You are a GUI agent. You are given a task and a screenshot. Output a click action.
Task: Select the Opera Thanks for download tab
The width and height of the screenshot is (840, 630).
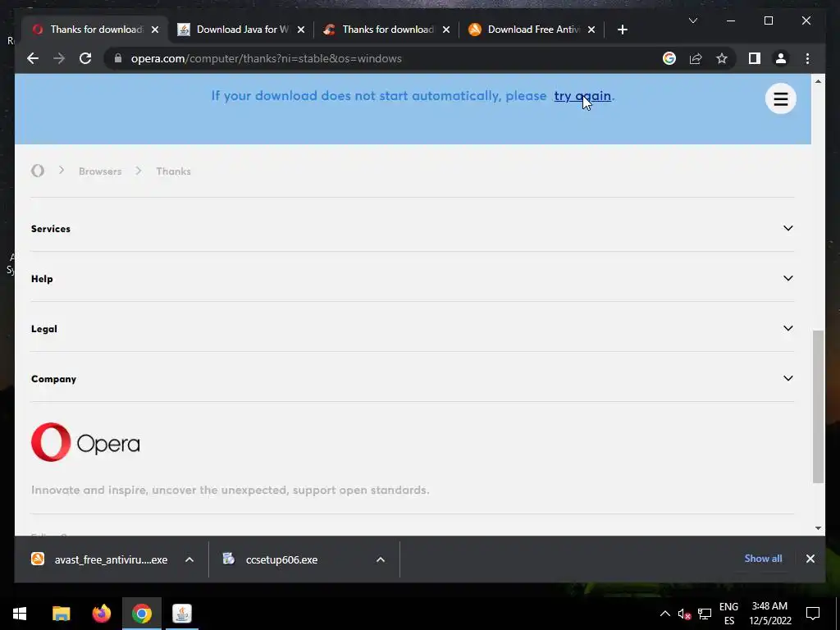(x=95, y=30)
